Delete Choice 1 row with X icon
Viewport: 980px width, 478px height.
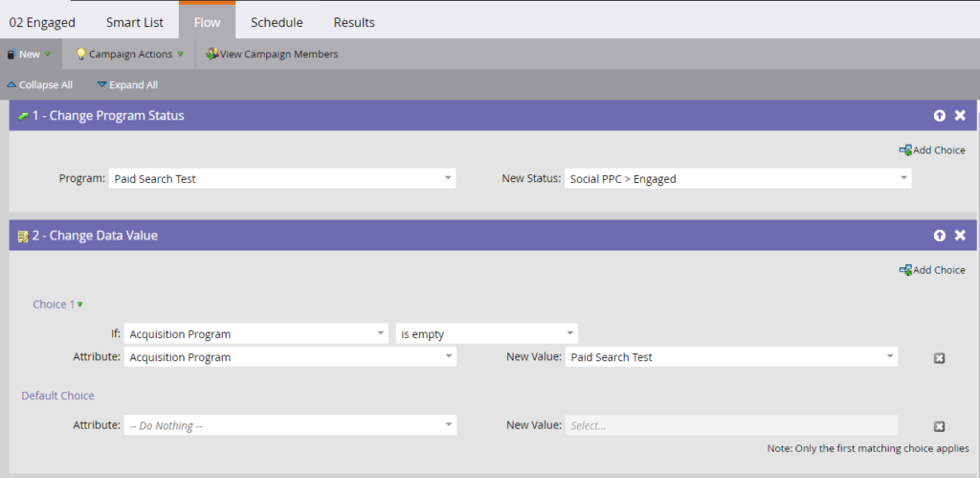point(939,358)
